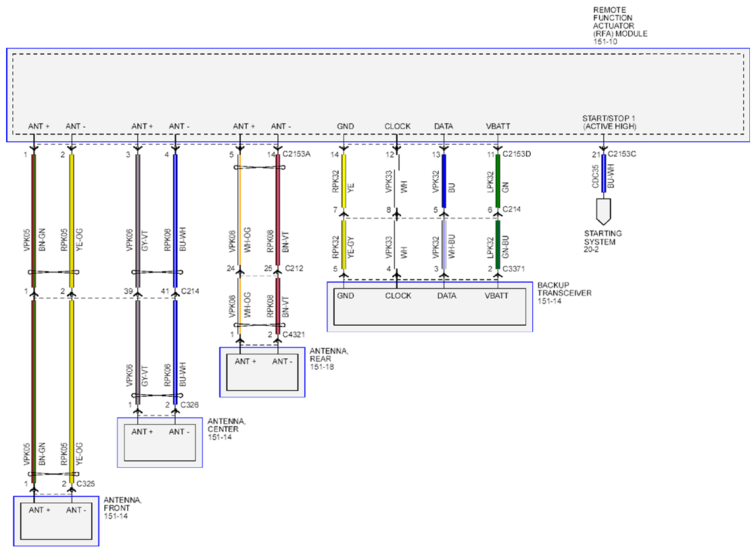
Task: Click the STARTING SYSTEM 20-2 reference label
Action: tap(603, 241)
